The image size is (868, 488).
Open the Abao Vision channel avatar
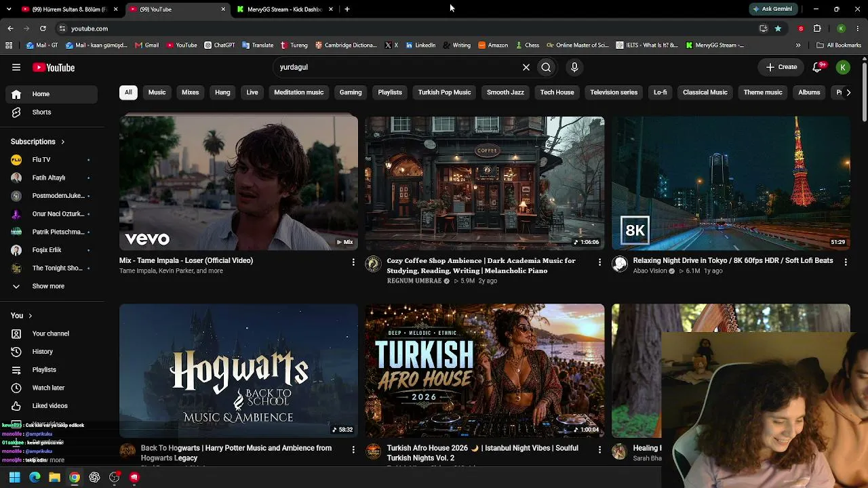(619, 264)
